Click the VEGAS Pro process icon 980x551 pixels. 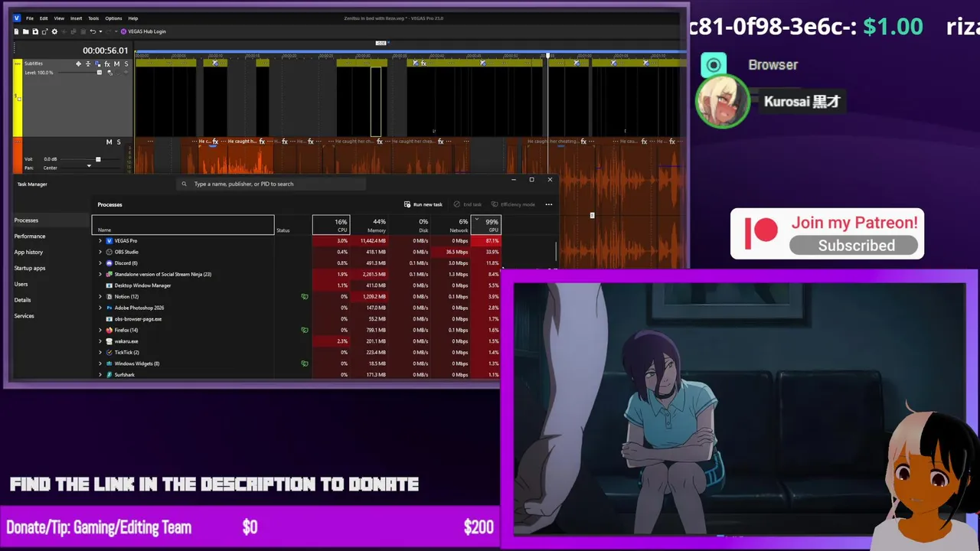(x=109, y=240)
